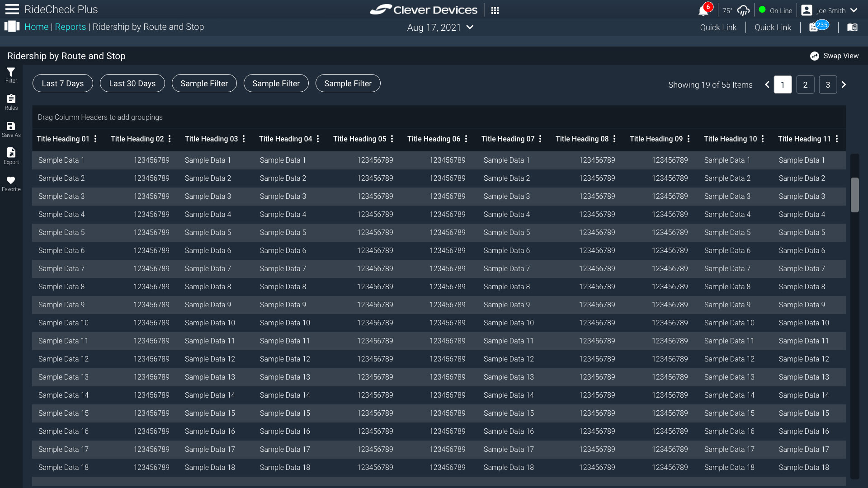This screenshot has height=488, width=868.
Task: Click the vertical scrollbar thumb
Action: (x=854, y=195)
